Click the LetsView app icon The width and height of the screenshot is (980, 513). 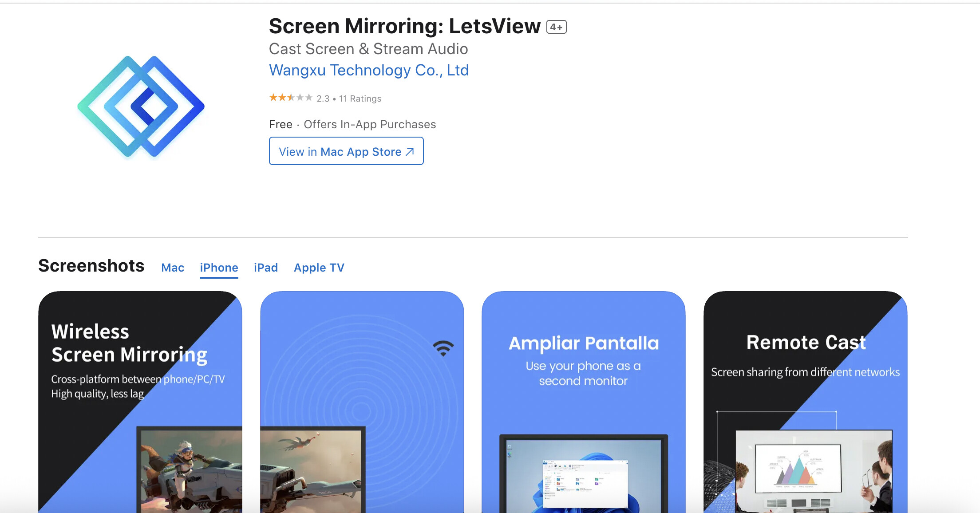141,107
